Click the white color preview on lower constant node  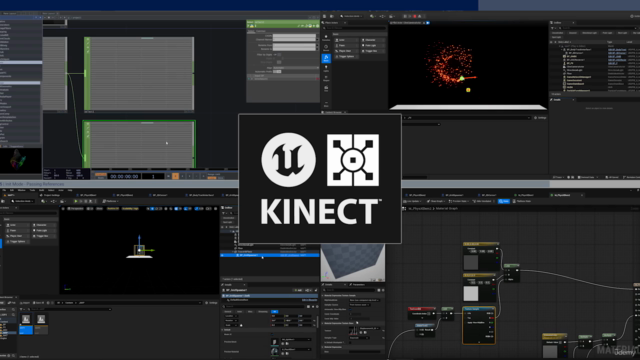[x=471, y=293]
